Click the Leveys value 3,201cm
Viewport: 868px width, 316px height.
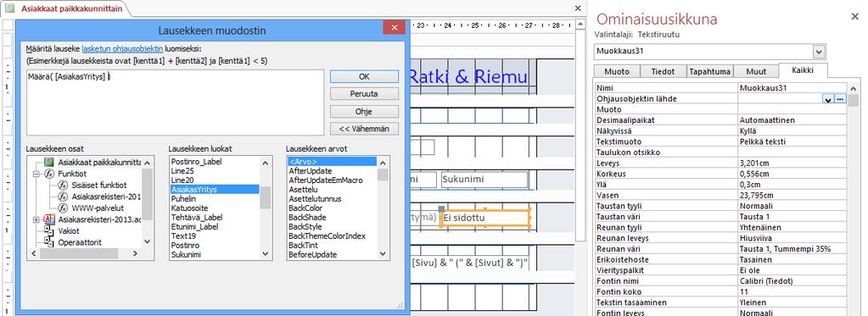(792, 163)
